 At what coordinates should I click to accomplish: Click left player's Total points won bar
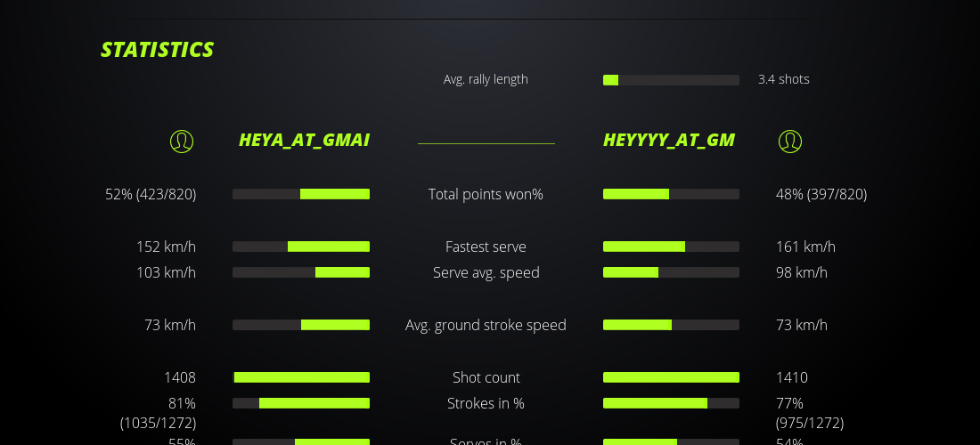click(301, 194)
